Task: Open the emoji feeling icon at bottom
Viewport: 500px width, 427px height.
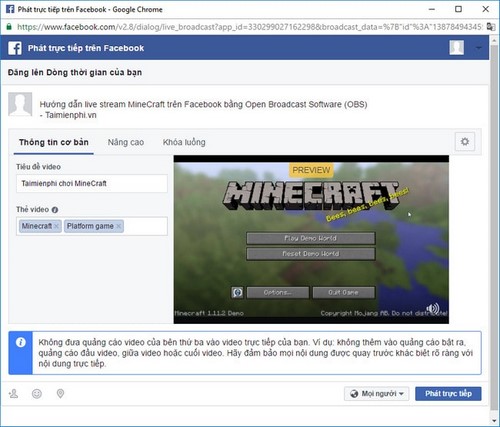Action: coord(37,394)
